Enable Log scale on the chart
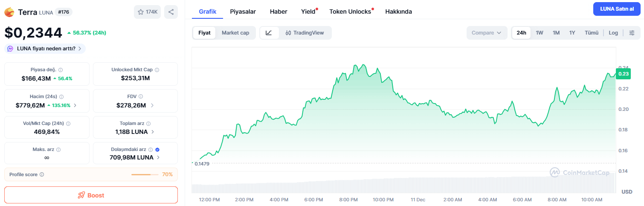644x206 pixels. [x=613, y=33]
